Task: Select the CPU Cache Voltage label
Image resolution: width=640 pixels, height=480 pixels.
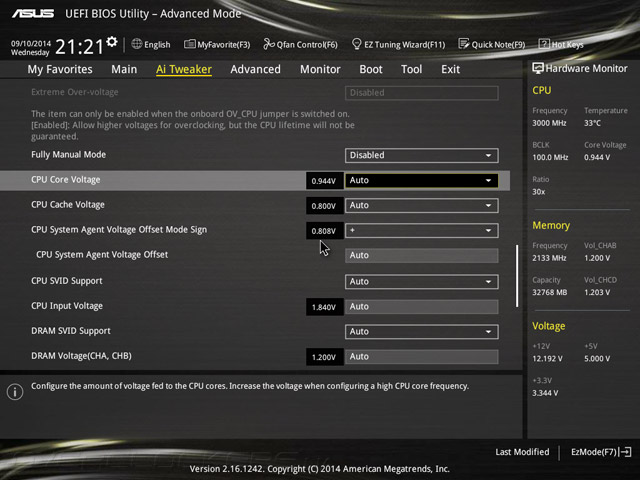Action: pyautogui.click(x=68, y=204)
